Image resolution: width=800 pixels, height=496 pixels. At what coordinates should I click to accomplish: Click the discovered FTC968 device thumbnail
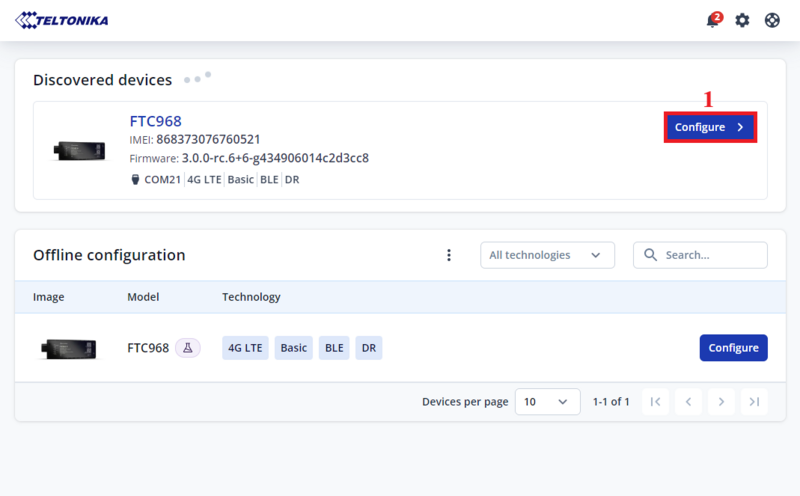pyautogui.click(x=79, y=150)
